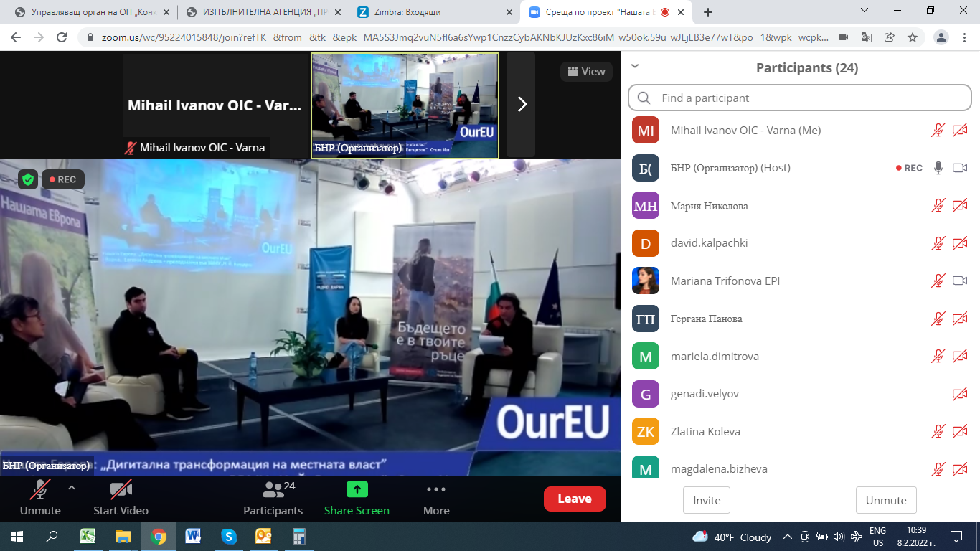Open the More options ellipsis
The width and height of the screenshot is (980, 551).
coord(436,489)
